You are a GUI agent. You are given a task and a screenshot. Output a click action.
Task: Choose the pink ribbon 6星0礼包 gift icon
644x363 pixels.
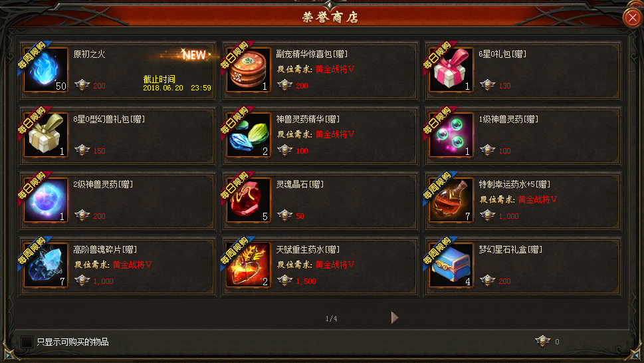451,70
